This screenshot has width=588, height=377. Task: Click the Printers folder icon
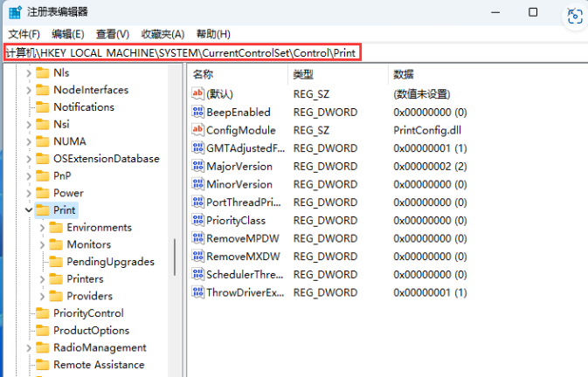coord(56,279)
